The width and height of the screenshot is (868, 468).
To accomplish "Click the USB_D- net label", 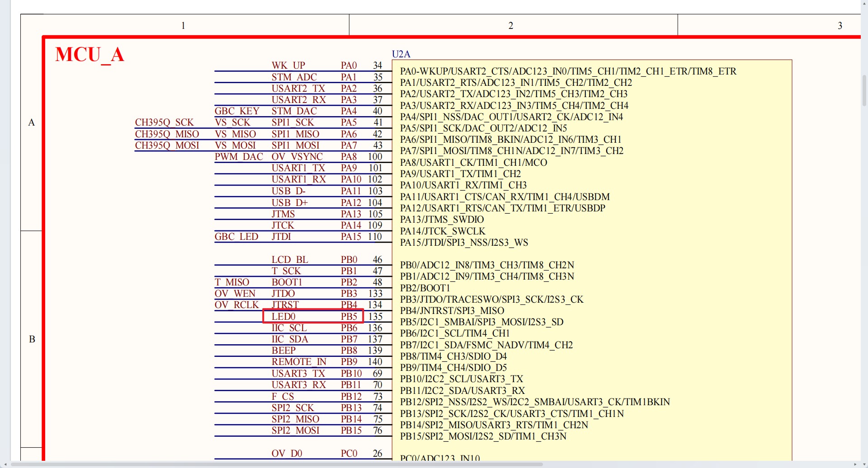I will (288, 191).
